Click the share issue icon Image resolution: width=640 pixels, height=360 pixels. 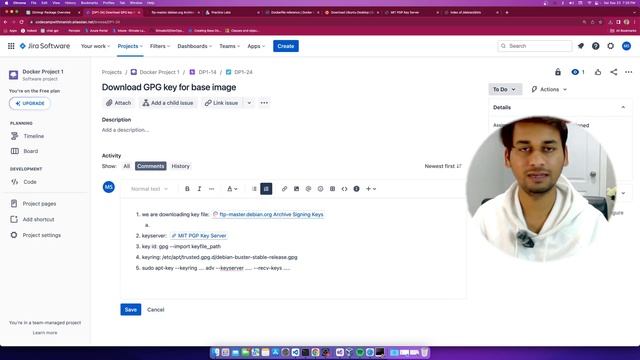[x=613, y=72]
